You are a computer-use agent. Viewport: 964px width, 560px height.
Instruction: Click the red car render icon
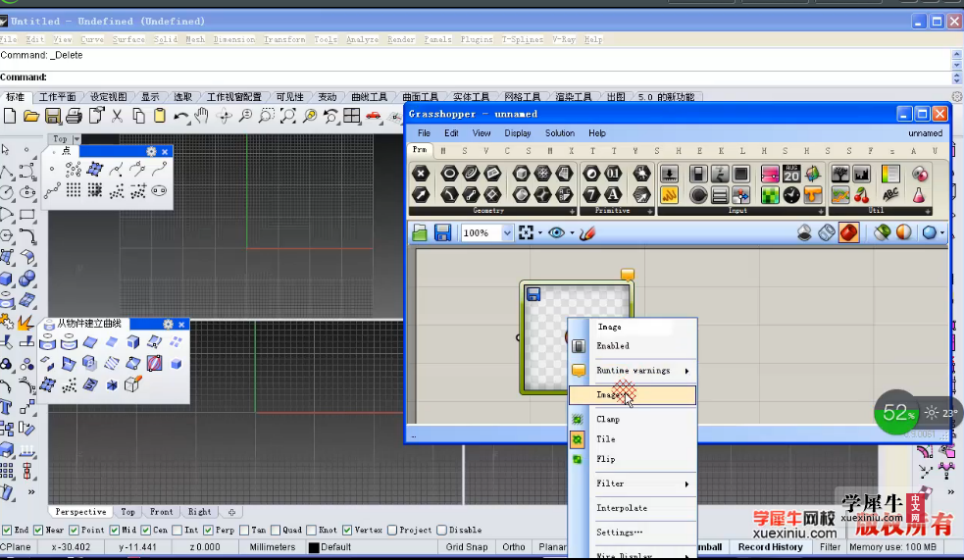coord(374,116)
